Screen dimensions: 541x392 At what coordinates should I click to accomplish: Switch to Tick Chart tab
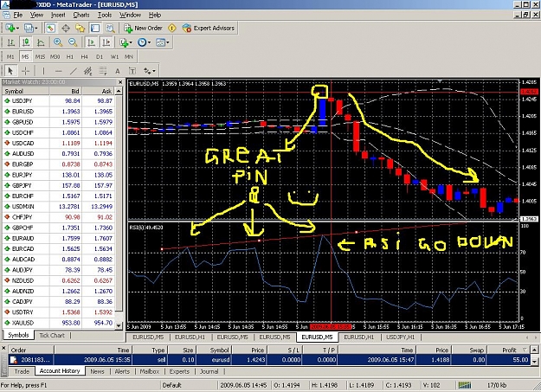click(x=52, y=335)
